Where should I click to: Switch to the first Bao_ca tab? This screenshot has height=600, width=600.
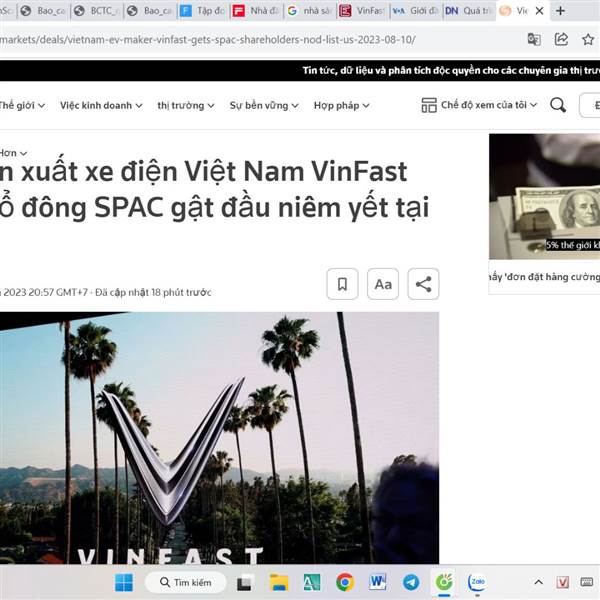pos(44,11)
